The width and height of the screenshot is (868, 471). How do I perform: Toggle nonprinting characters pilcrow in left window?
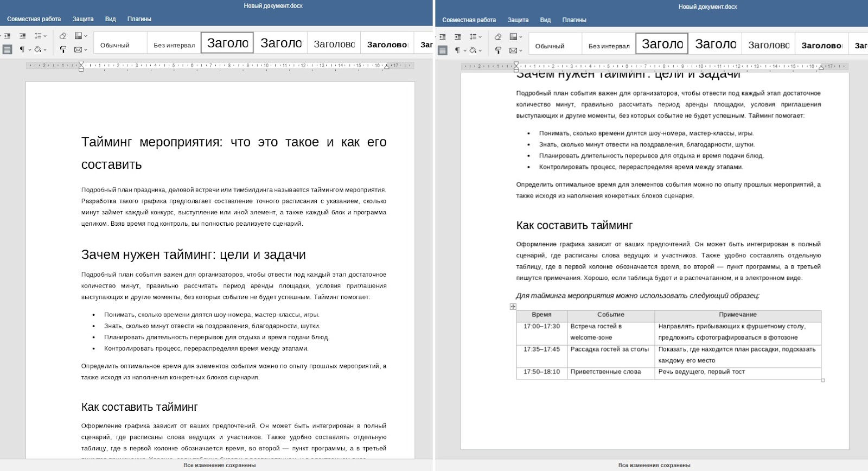click(22, 49)
